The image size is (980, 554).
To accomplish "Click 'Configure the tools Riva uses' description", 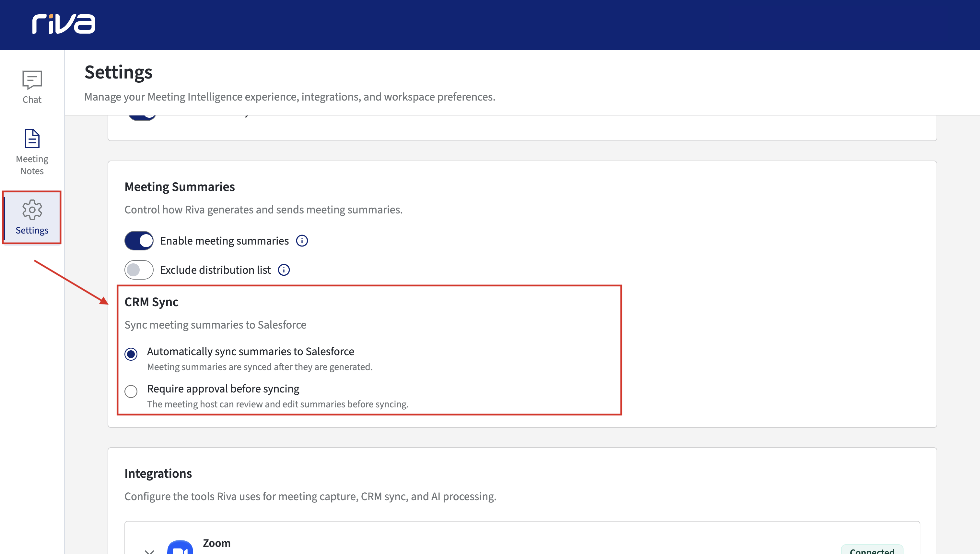I will point(310,497).
